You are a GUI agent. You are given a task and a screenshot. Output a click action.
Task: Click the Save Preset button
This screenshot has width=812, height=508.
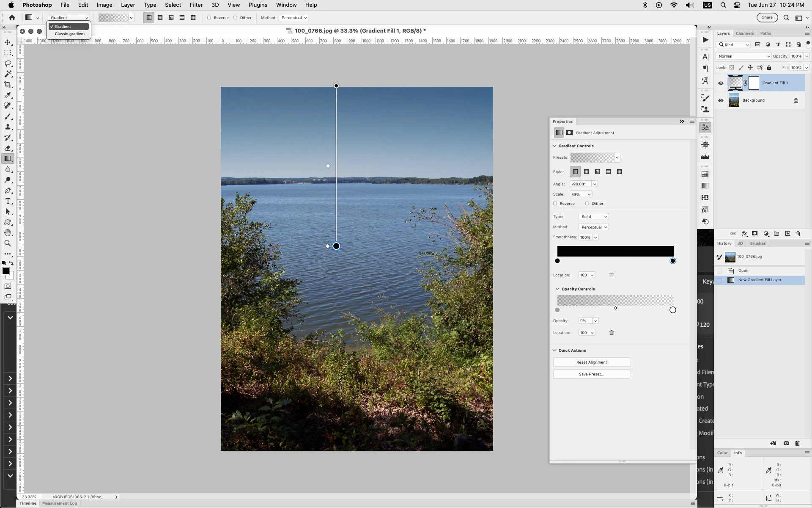(591, 374)
